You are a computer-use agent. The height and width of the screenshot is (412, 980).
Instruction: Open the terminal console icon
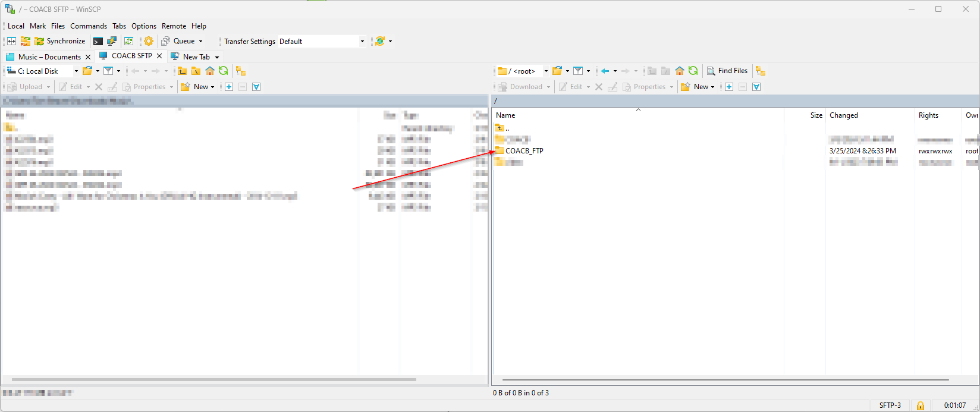[98, 41]
